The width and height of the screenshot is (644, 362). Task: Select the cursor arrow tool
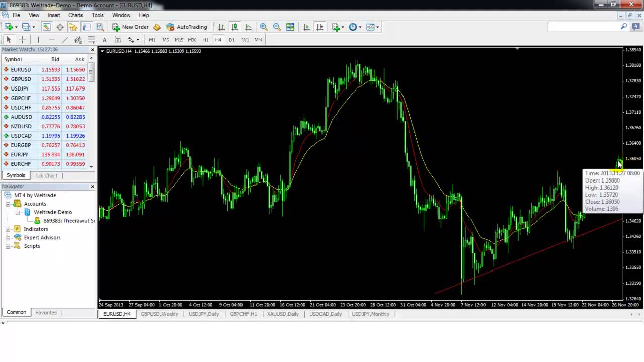9,40
